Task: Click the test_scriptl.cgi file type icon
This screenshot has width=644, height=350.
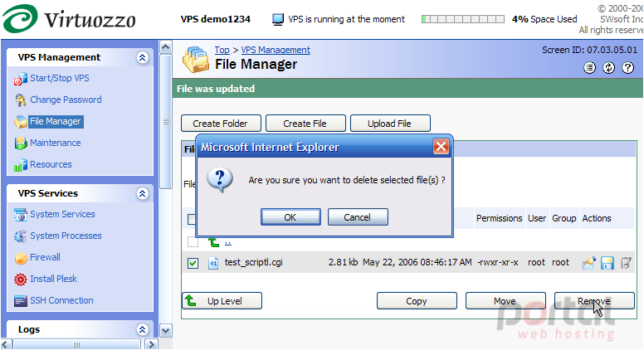Action: pyautogui.click(x=213, y=263)
